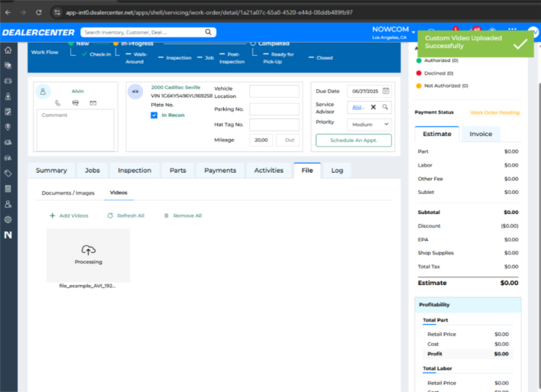Click the customer avatar icon beside Alvin

[x=43, y=92]
